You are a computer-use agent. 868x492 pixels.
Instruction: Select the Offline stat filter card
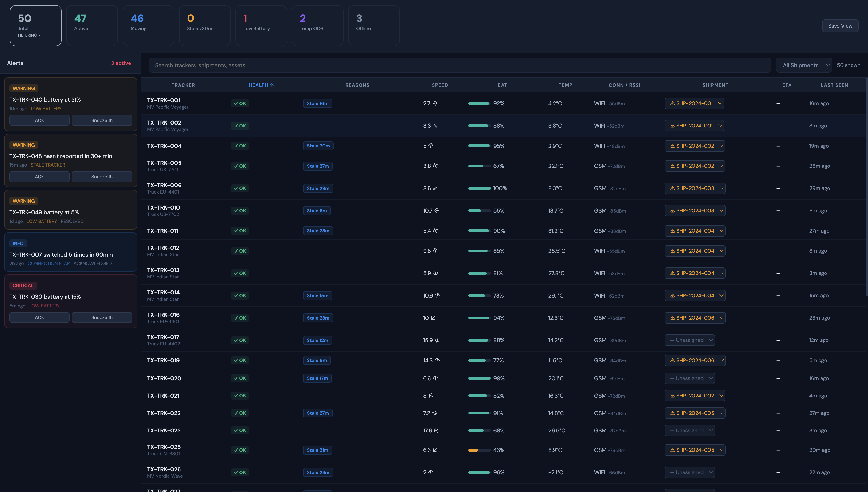tap(374, 25)
